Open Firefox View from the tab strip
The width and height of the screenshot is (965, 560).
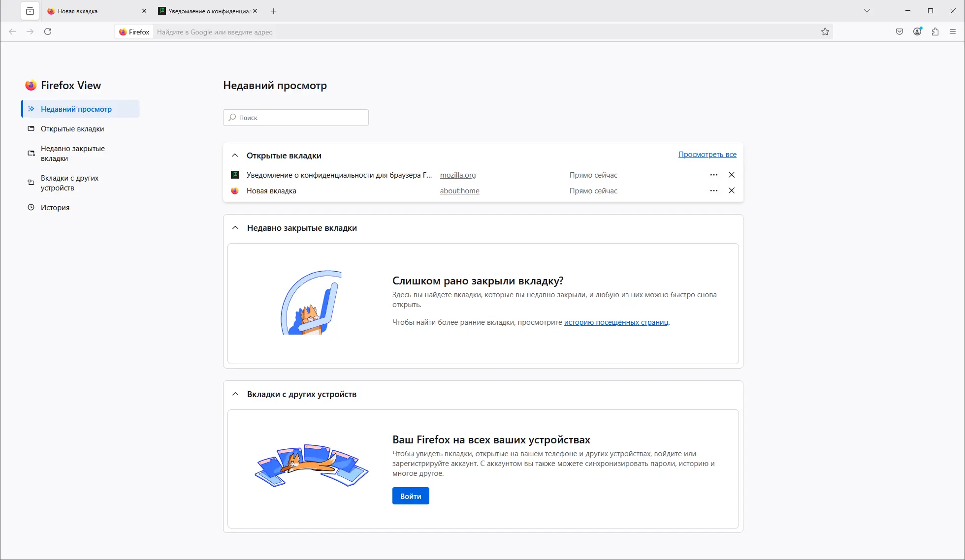30,11
